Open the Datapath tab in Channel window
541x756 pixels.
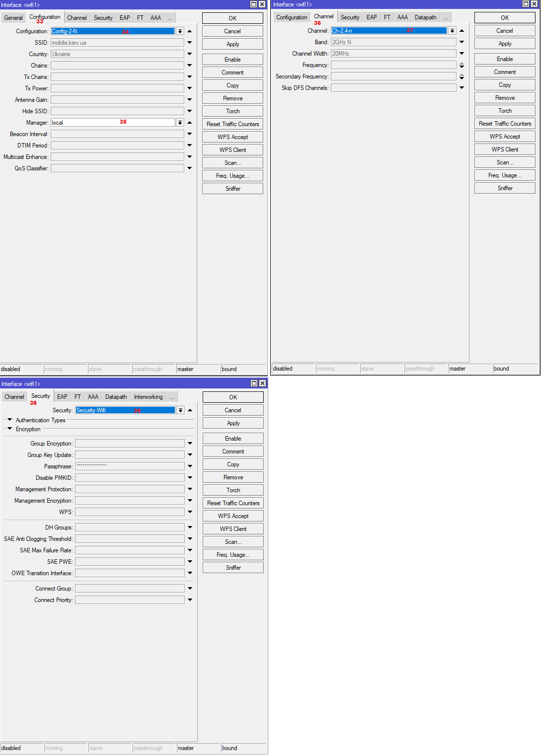pyautogui.click(x=425, y=17)
